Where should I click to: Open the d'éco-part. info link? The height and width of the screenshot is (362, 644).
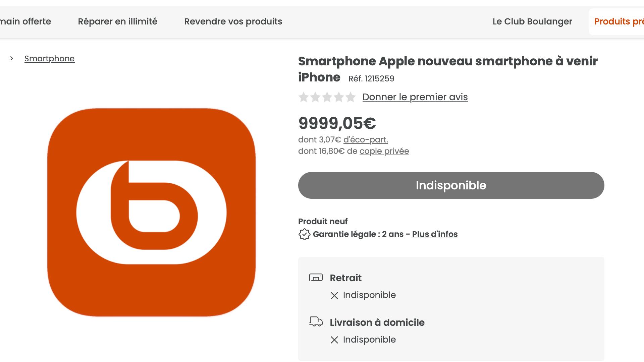tap(366, 140)
